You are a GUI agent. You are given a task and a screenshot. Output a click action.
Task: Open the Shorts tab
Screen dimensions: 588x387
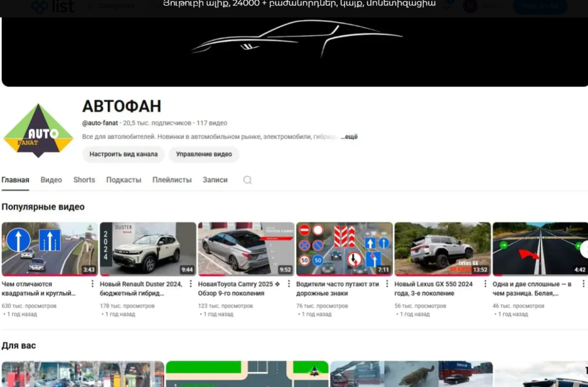[84, 180]
